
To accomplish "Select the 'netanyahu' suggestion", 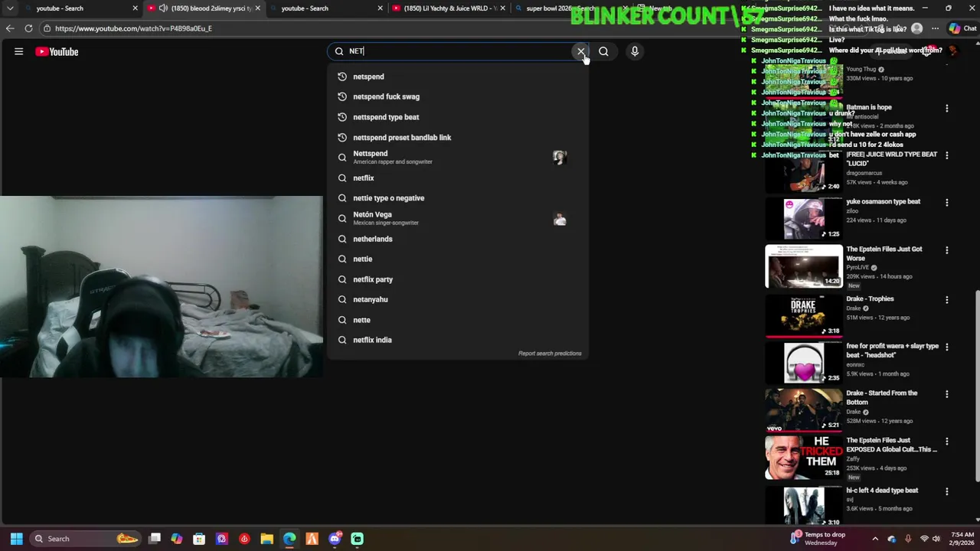I will [x=458, y=299].
